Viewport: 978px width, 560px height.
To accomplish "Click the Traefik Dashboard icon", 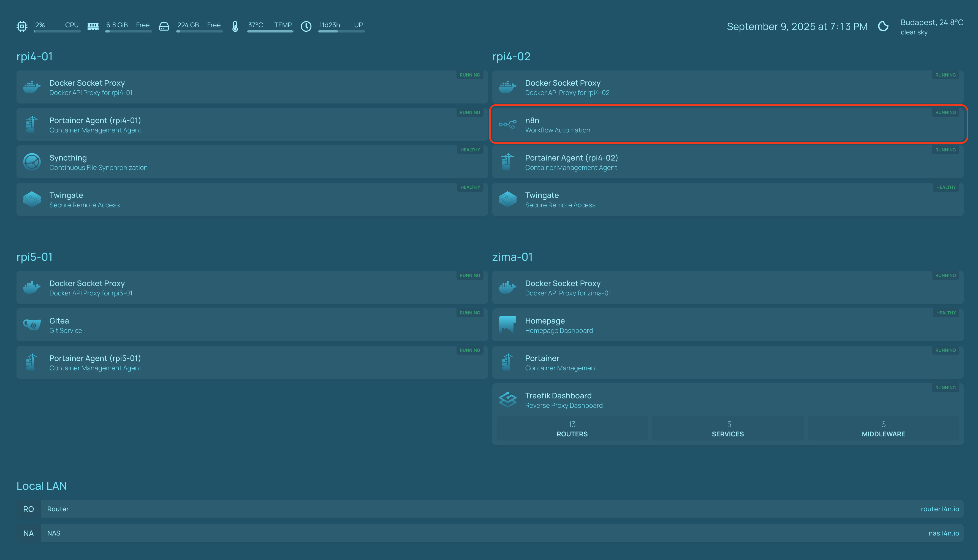I will 507,399.
